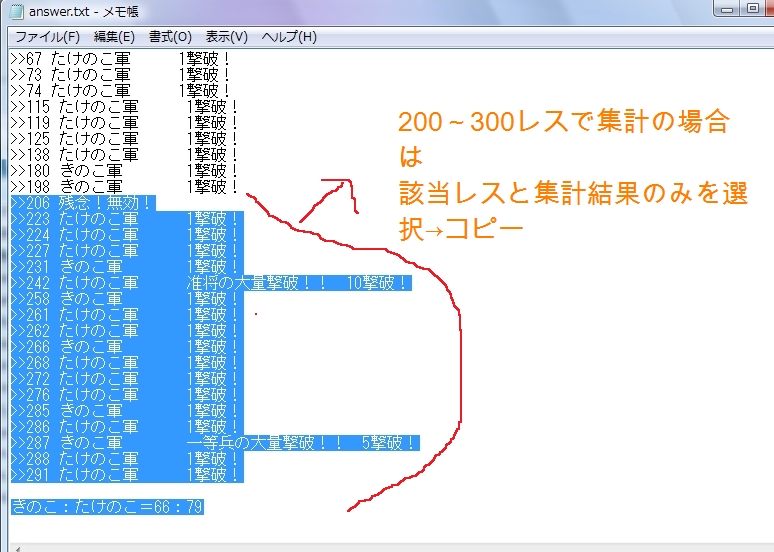Click the result line きのこ:たけのこ=66:79
774x552 pixels.
coord(107,507)
